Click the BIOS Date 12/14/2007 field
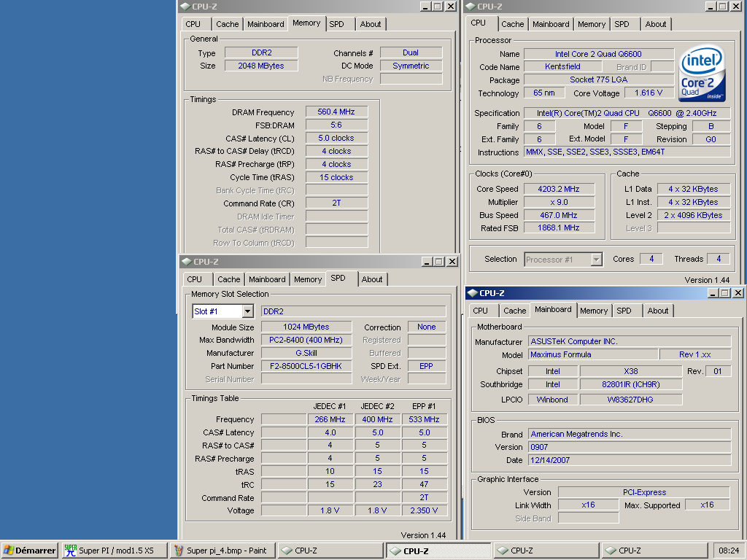747x560 pixels. coord(630,460)
